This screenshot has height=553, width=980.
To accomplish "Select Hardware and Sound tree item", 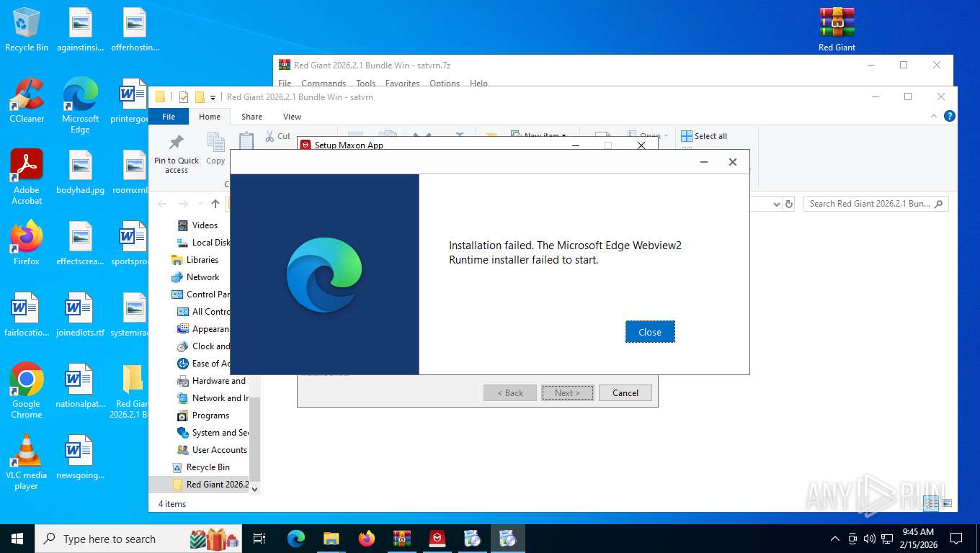I will point(218,381).
